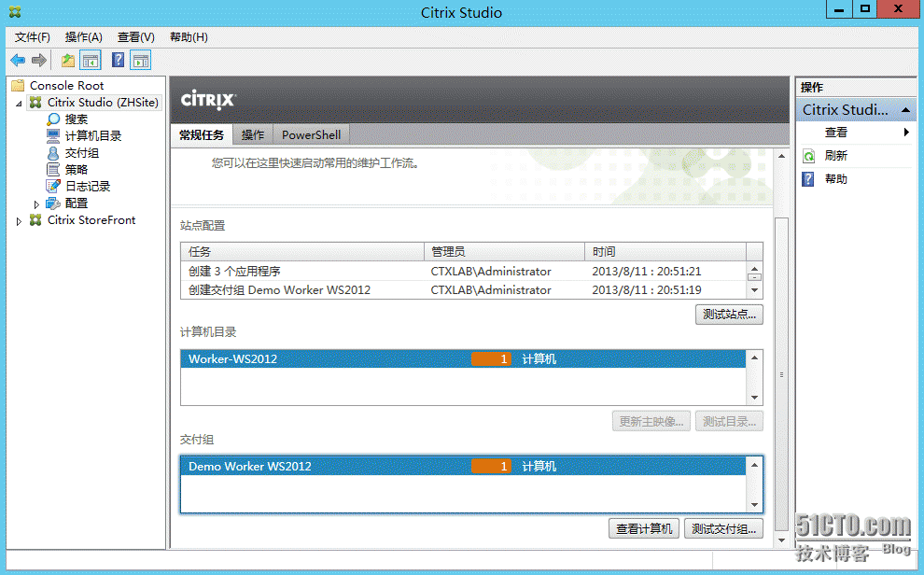Toggle the Show/Hide Console Tree icon
This screenshot has height=575, width=924.
click(x=91, y=60)
